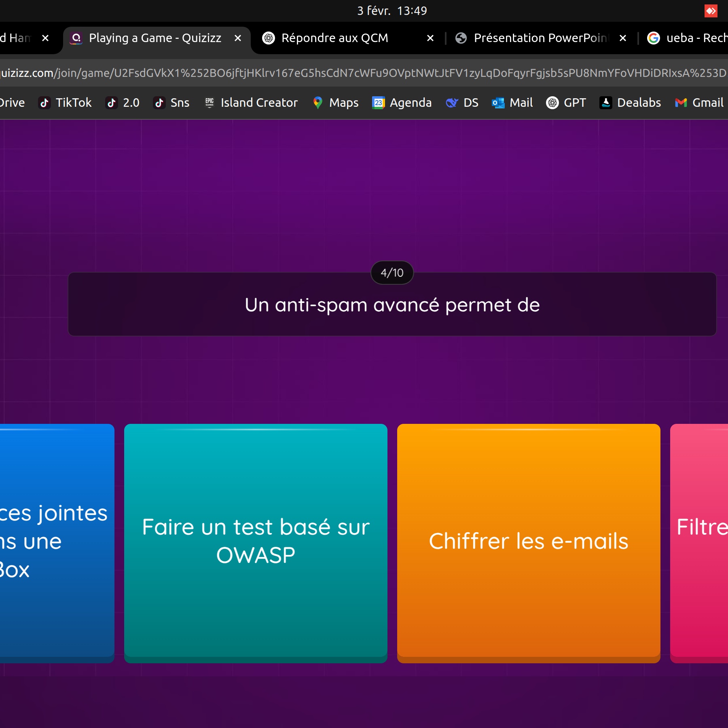Open the DS bookmark

click(x=462, y=103)
